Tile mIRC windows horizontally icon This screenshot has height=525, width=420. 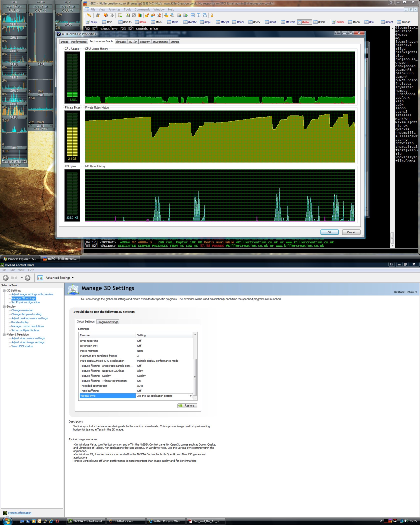(193, 15)
